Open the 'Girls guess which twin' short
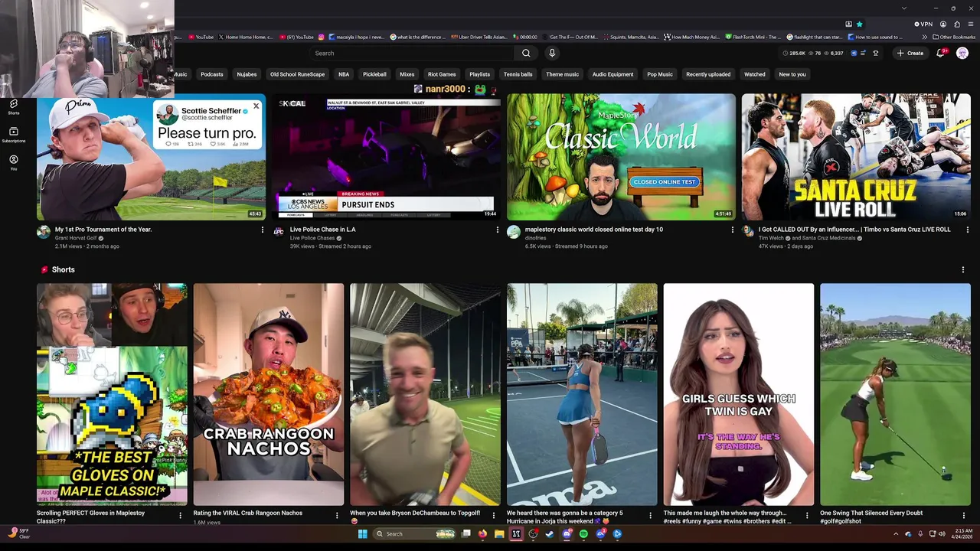 tap(739, 394)
